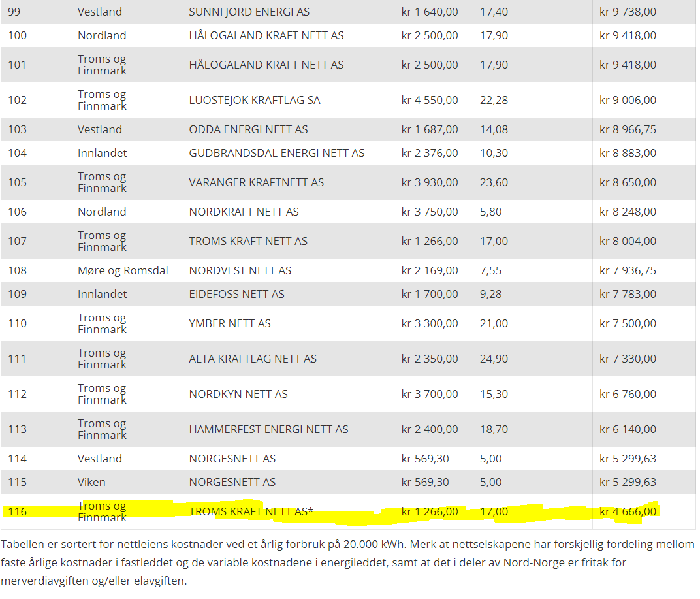Click NORDVEST NETT AS company name

(x=240, y=270)
